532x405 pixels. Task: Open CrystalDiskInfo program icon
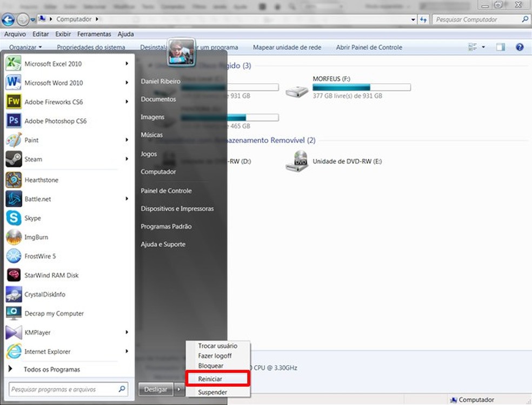pyautogui.click(x=14, y=294)
